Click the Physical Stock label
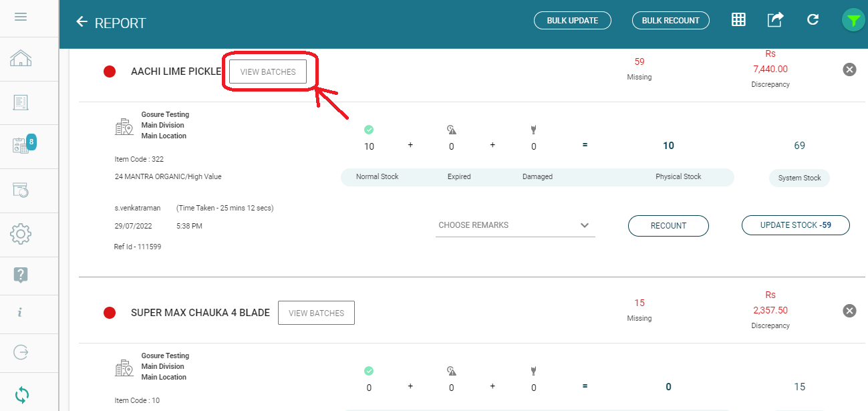The width and height of the screenshot is (868, 411). [678, 177]
